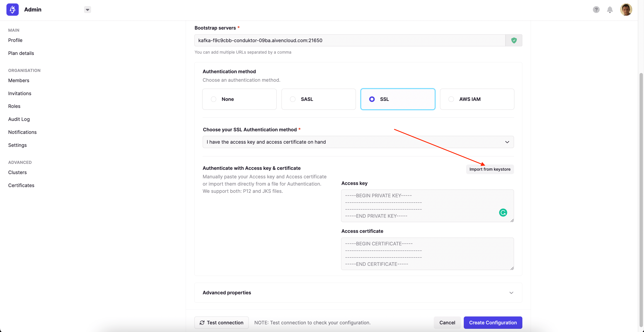Screen dimensions: 644x332
Task: Click the 'Access certificate' label
Action: tap(362, 231)
